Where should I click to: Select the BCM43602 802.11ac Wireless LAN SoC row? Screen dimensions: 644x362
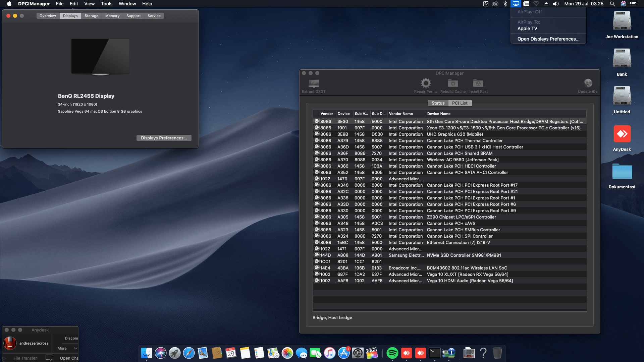click(x=450, y=268)
